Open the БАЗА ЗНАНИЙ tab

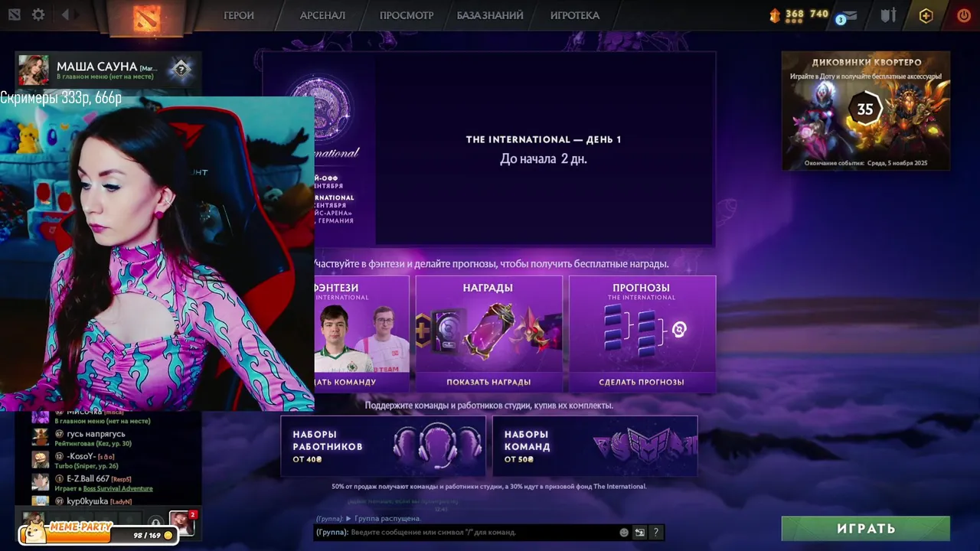(x=490, y=15)
